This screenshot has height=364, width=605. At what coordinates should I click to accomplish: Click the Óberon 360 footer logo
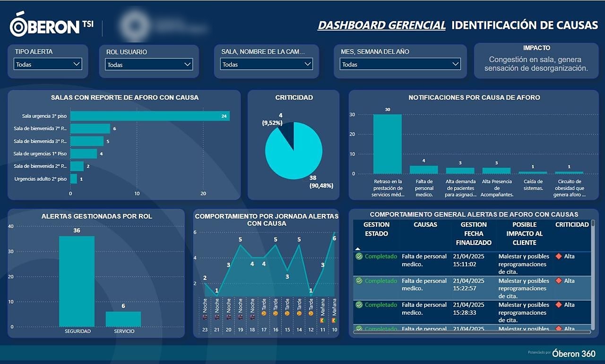574,353
